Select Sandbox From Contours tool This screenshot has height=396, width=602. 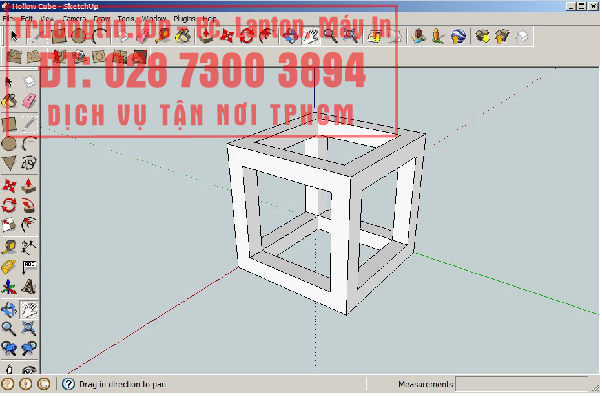coord(14,57)
